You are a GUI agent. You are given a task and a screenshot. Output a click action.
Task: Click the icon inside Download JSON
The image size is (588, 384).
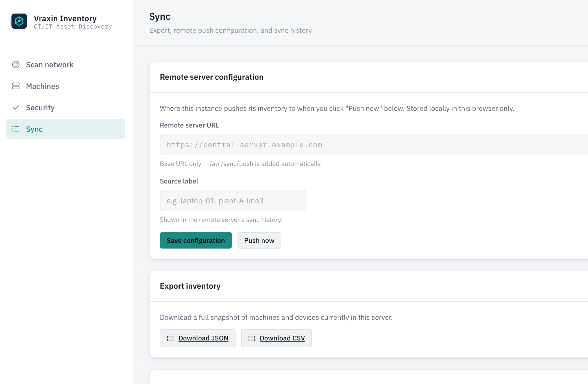(170, 338)
